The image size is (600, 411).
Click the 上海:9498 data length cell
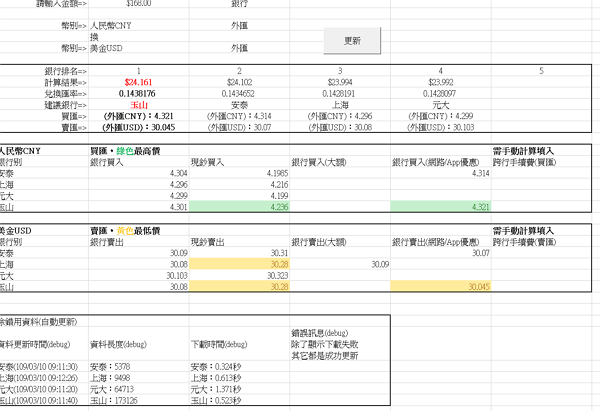coord(139,378)
